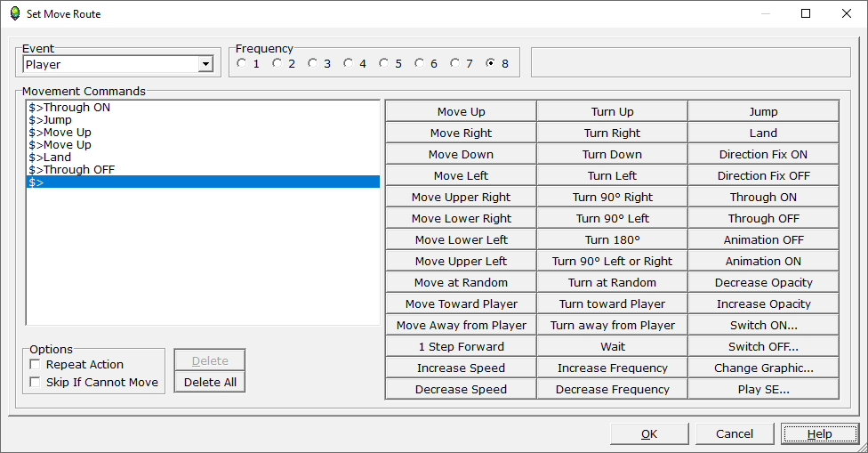The width and height of the screenshot is (868, 453).
Task: Select frequency 2 radio button
Action: click(277, 63)
